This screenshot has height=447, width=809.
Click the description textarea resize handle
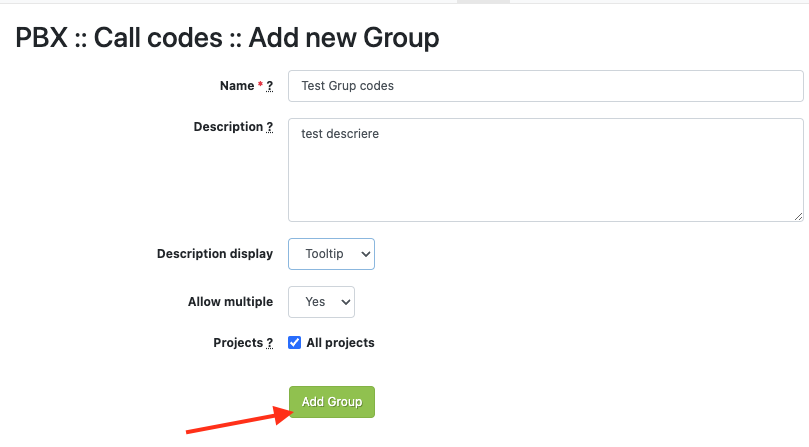798,215
